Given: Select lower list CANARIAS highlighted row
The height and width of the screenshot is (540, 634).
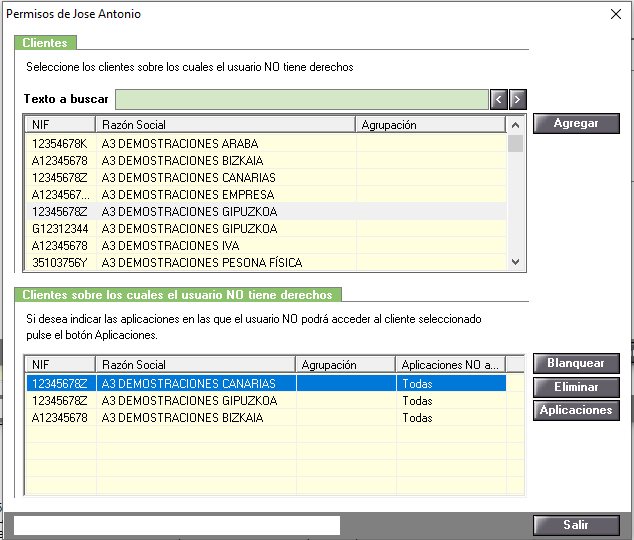Looking at the screenshot, I should point(266,383).
